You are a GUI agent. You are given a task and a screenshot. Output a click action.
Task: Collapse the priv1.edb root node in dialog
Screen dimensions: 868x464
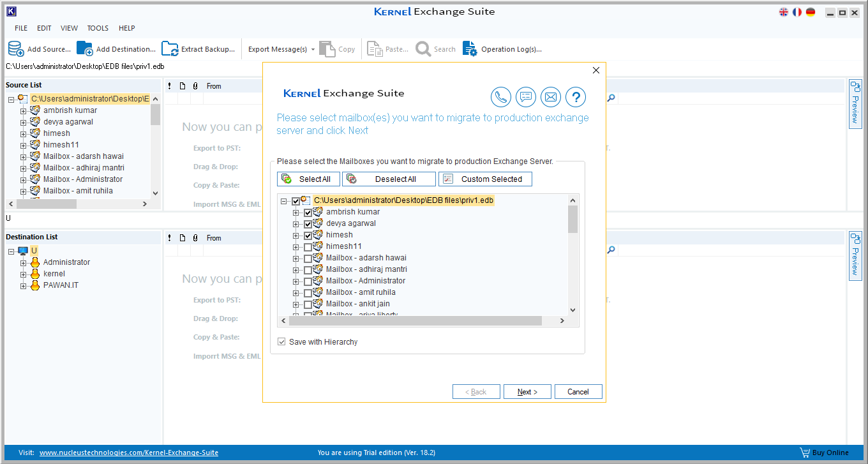[x=283, y=201]
